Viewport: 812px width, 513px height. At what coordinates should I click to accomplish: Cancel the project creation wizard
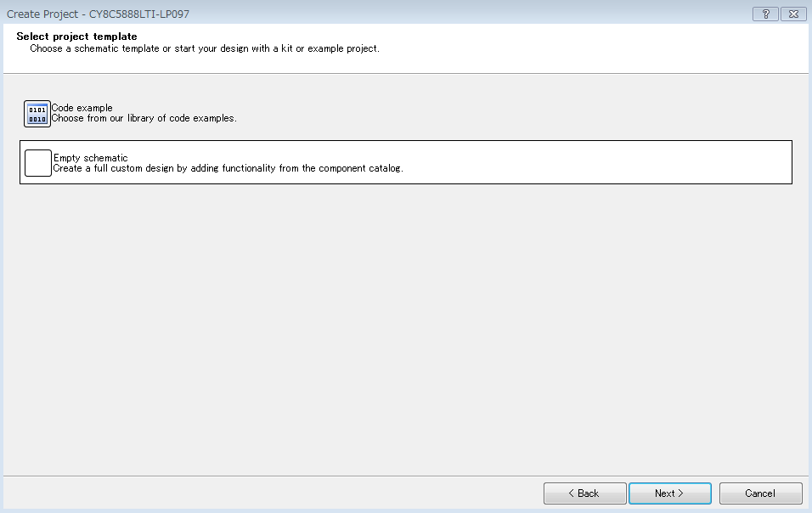pos(760,493)
